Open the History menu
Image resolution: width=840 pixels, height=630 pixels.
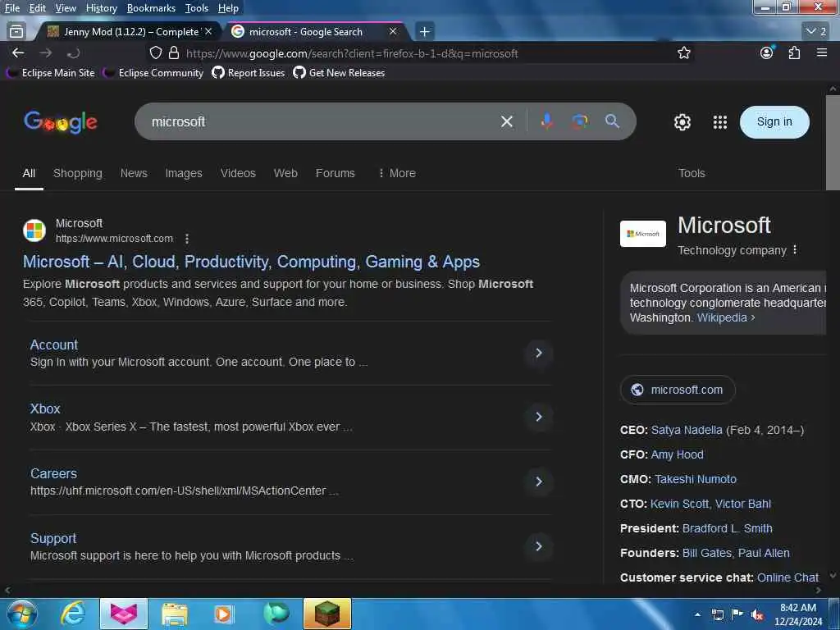(x=101, y=8)
